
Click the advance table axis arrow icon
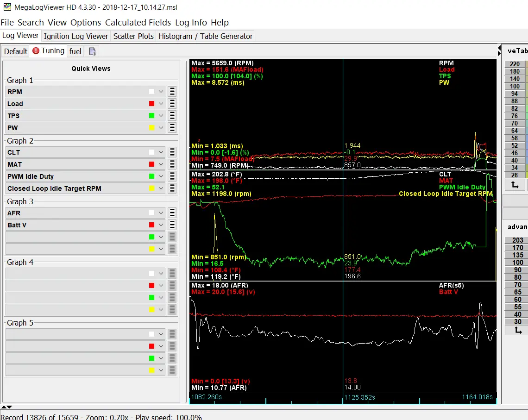[x=517, y=331]
